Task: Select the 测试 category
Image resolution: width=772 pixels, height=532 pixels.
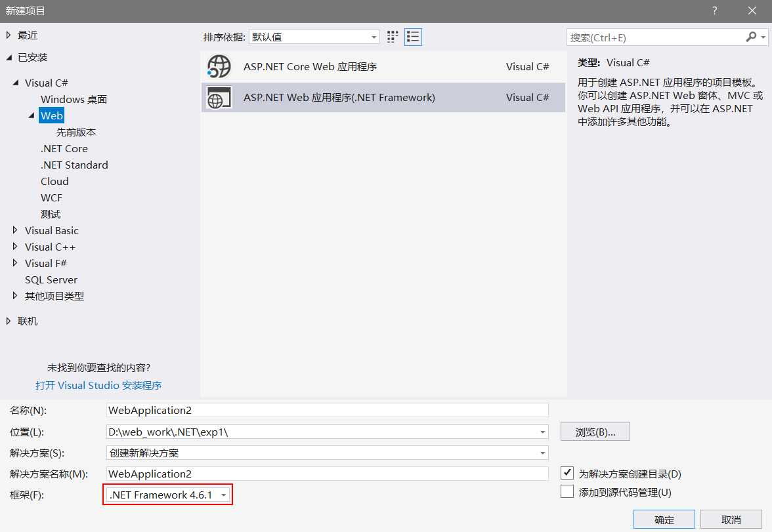Action: (51, 214)
